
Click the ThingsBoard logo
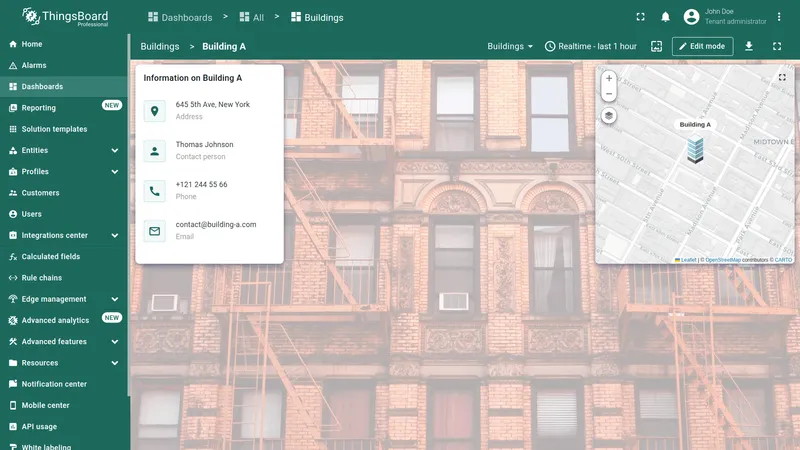click(65, 17)
